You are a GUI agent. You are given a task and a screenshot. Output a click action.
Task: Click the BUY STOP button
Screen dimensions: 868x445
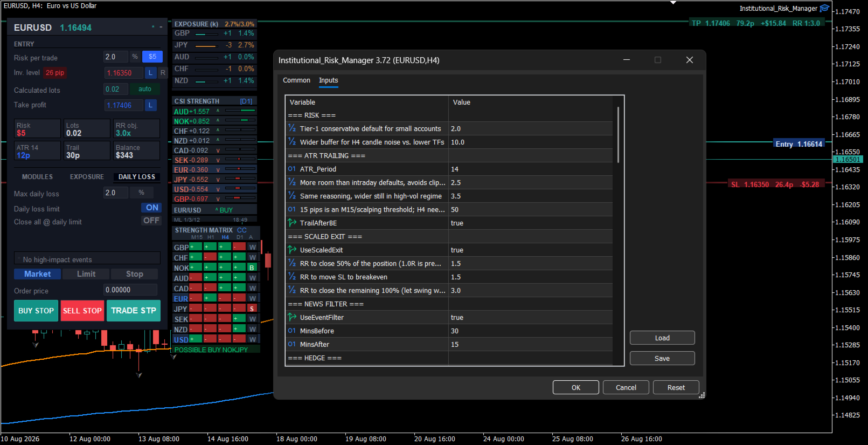point(36,311)
